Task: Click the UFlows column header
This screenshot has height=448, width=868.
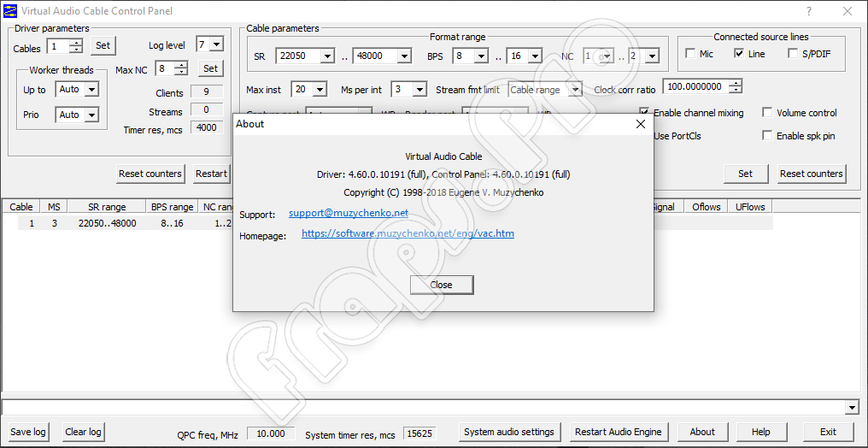Action: coord(750,207)
